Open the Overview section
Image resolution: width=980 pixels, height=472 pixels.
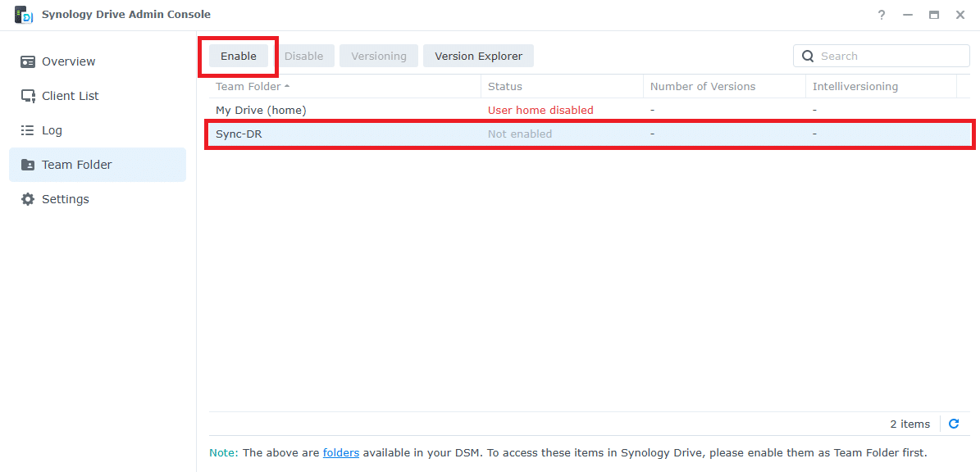click(x=98, y=61)
